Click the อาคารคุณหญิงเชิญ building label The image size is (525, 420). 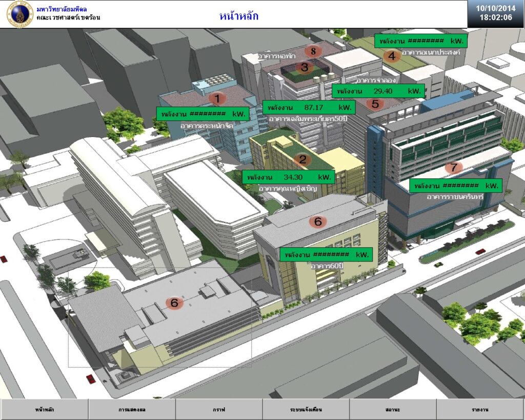[288, 189]
